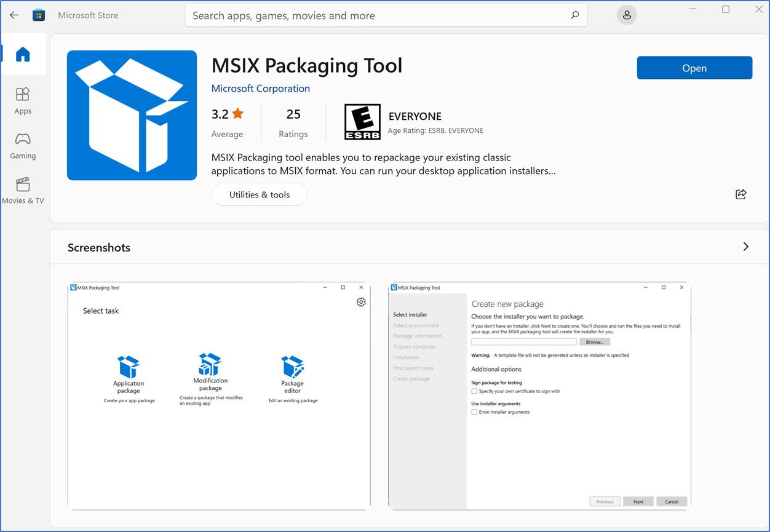
Task: Share the MSIX Packaging Tool page
Action: [740, 194]
